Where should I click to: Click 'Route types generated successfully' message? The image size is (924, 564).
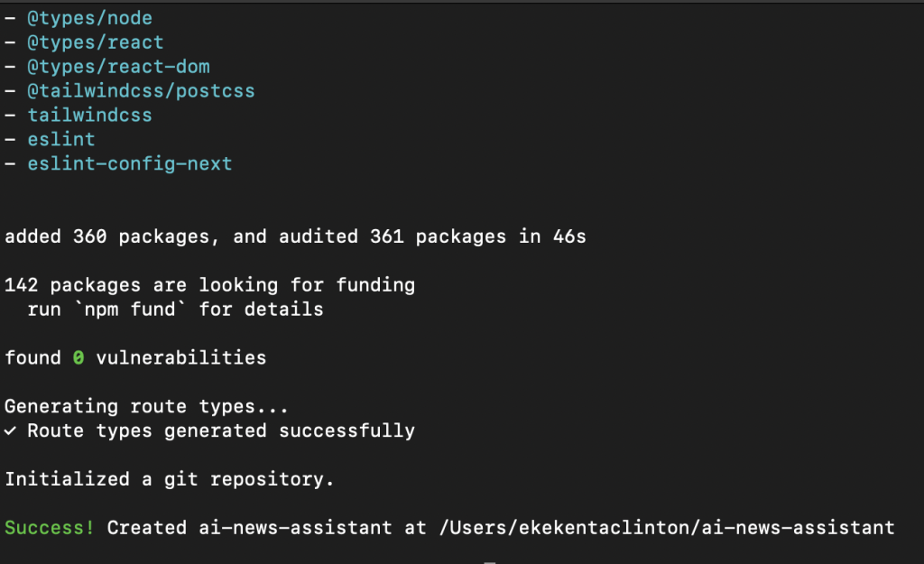[x=220, y=431]
